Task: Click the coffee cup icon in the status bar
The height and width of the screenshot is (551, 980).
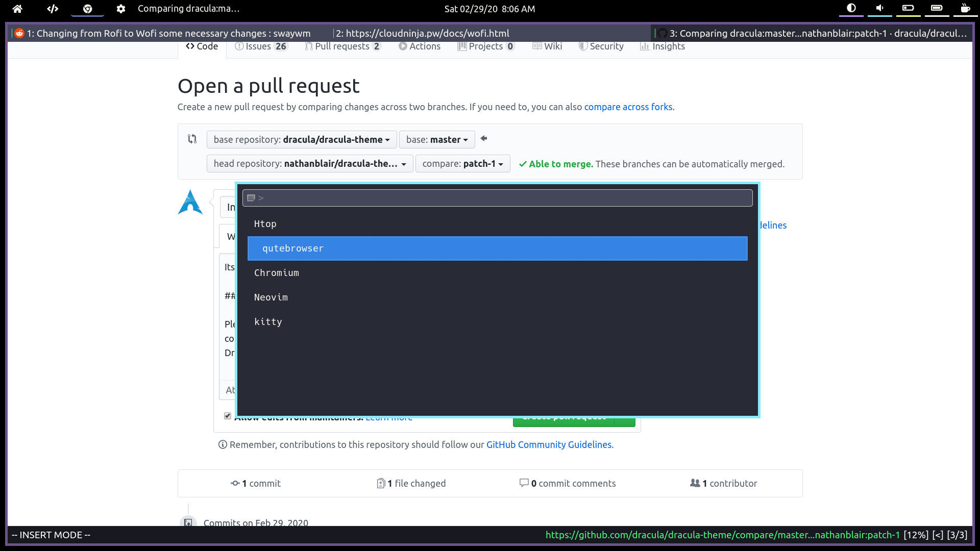Action: [x=965, y=8]
